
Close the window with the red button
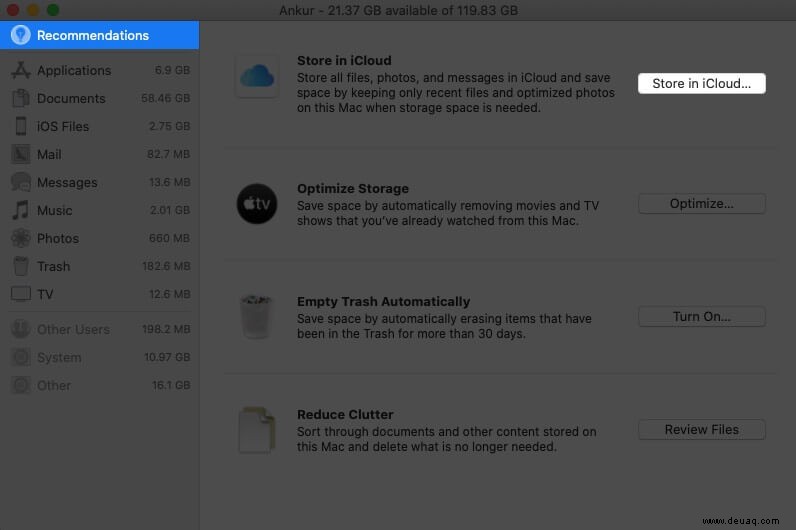click(13, 10)
